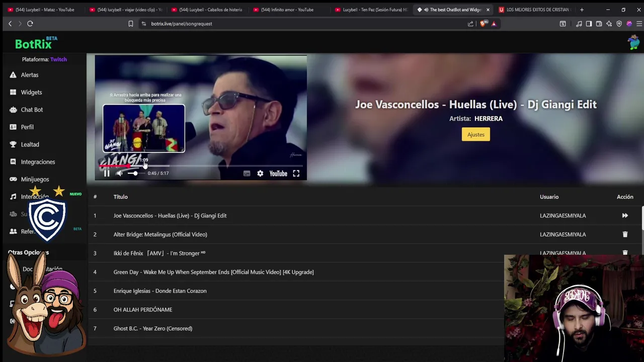
Task: Delete the Ikki de Fênix song from queue
Action: point(625,253)
